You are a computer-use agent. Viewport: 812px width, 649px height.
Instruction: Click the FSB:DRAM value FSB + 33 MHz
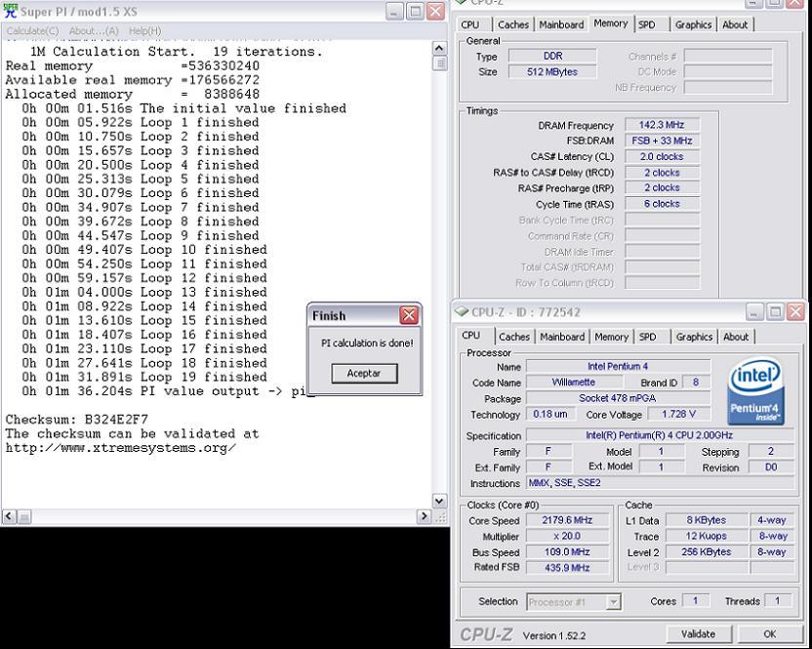662,141
